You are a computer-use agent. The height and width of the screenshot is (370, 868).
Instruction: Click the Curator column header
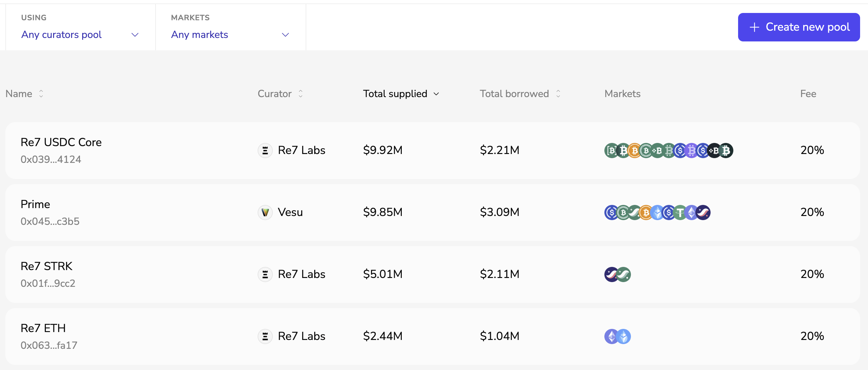click(x=275, y=94)
